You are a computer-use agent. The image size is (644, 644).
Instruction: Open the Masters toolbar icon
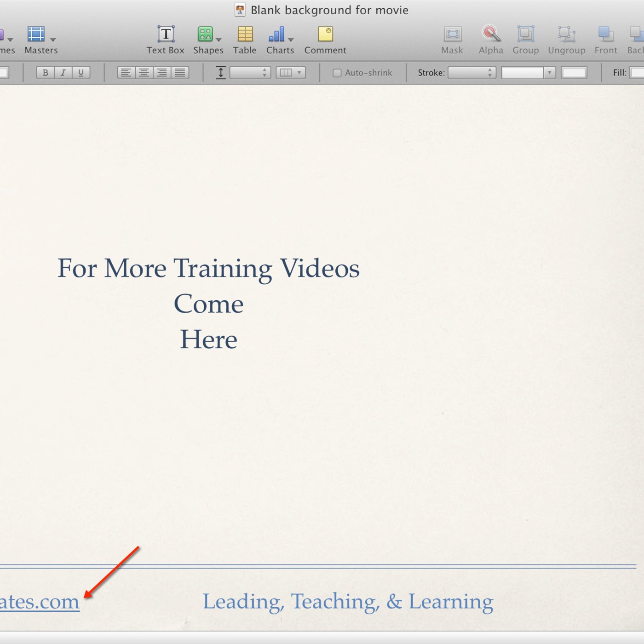pos(36,34)
